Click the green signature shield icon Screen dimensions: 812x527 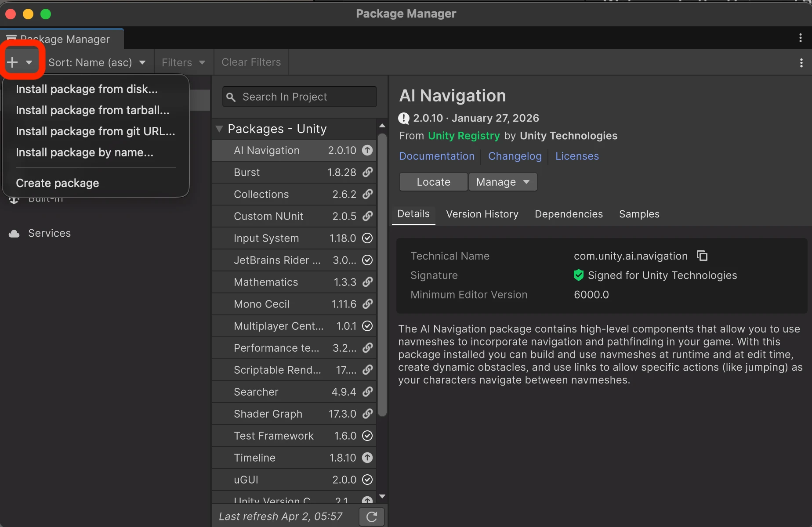579,275
